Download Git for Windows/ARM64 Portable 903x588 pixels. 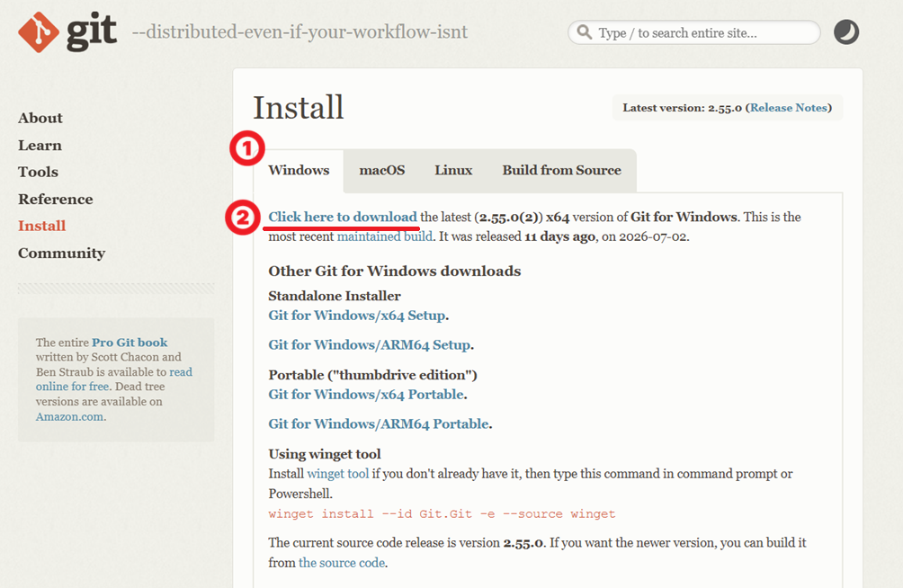tap(379, 423)
